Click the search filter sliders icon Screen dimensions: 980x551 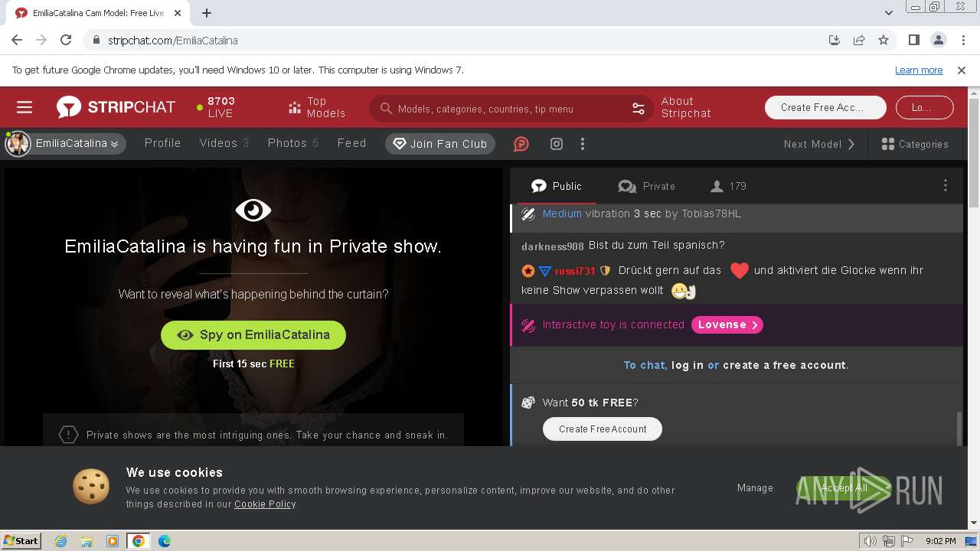(x=639, y=109)
